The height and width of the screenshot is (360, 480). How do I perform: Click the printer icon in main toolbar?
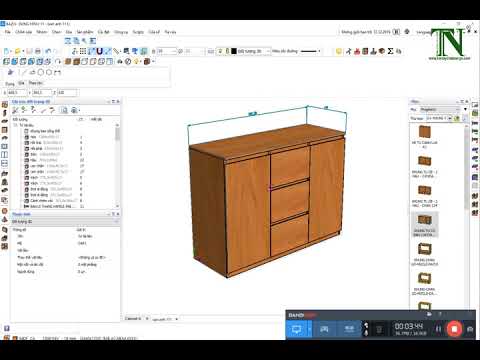pos(38,51)
